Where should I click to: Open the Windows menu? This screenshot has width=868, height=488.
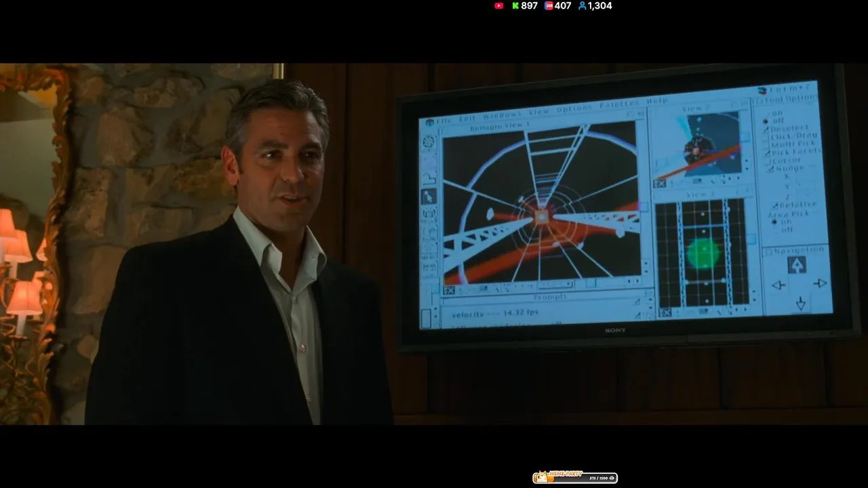[502, 115]
